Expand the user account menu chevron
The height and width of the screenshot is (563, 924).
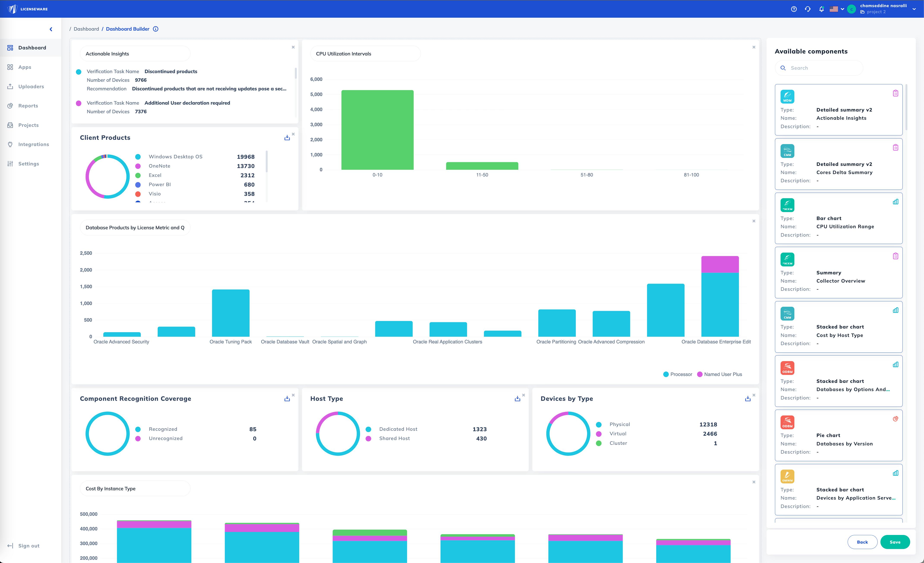click(x=914, y=9)
